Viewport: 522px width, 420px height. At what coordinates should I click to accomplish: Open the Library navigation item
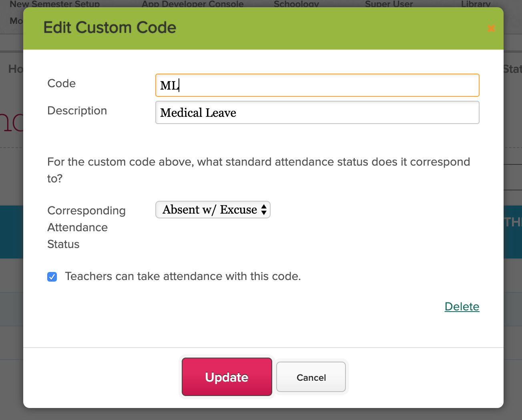[476, 4]
